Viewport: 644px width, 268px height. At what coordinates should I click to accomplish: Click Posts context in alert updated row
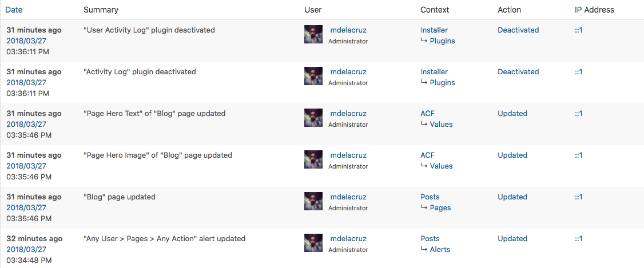click(x=430, y=238)
